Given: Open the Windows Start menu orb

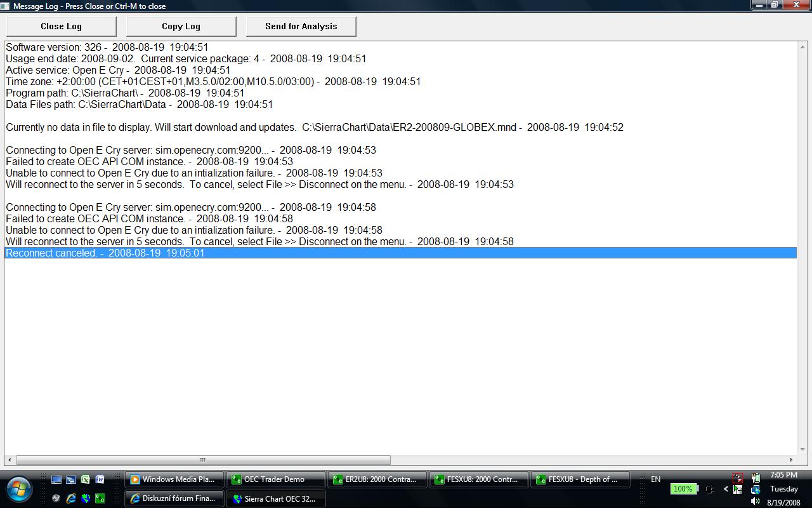Looking at the screenshot, I should click(x=19, y=489).
